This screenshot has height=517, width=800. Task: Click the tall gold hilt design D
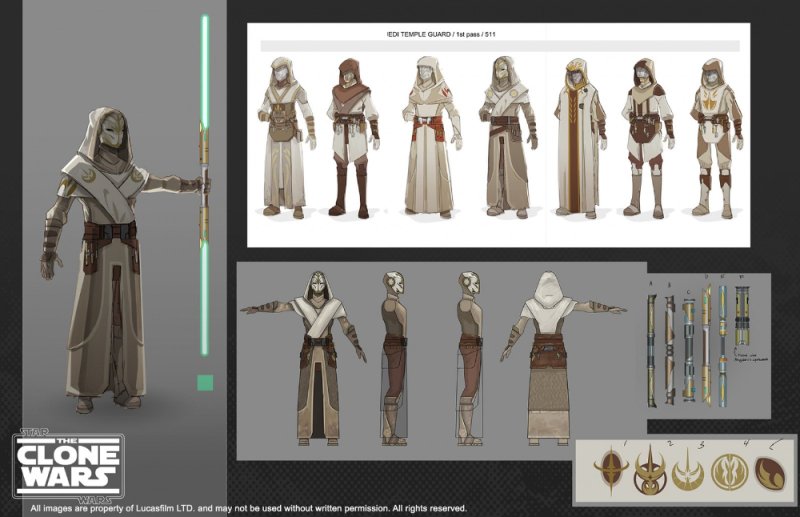707,346
